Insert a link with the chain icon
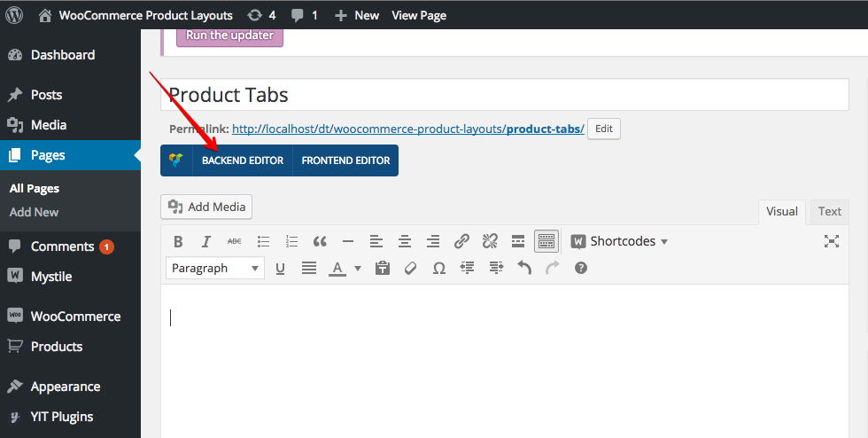 click(x=461, y=241)
